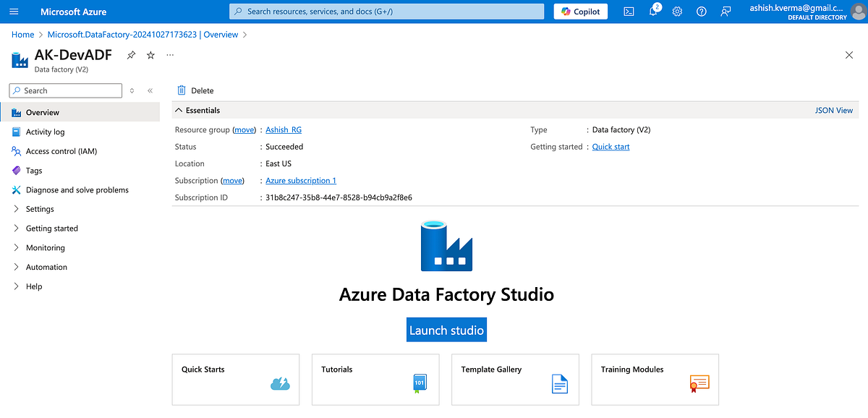
Task: Click inside the resource menu search field
Action: [x=65, y=90]
